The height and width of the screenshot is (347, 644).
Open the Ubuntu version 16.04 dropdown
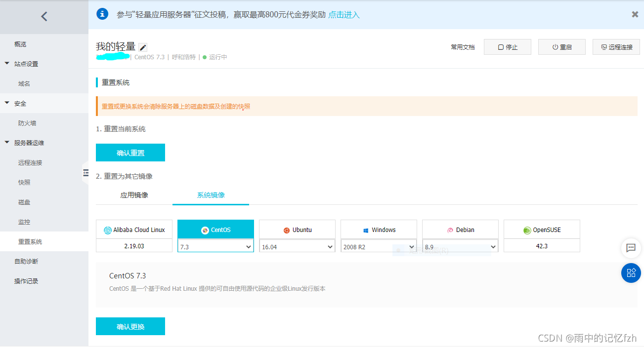[x=297, y=247]
